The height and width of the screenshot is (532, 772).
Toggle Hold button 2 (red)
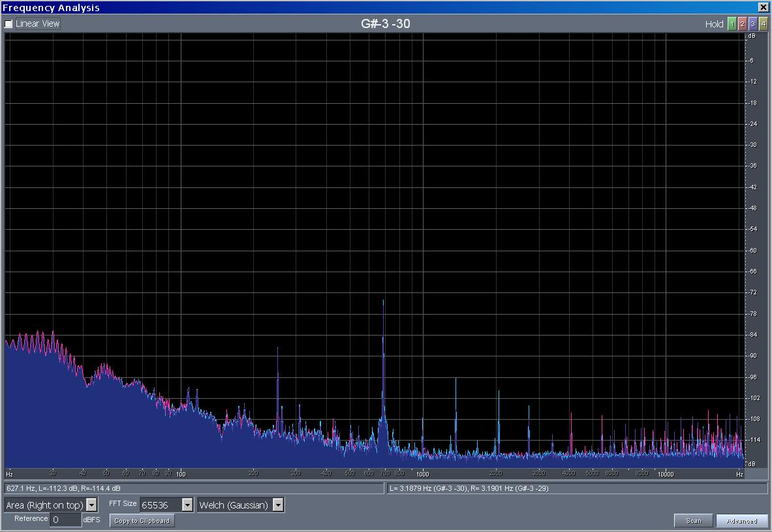pos(743,23)
